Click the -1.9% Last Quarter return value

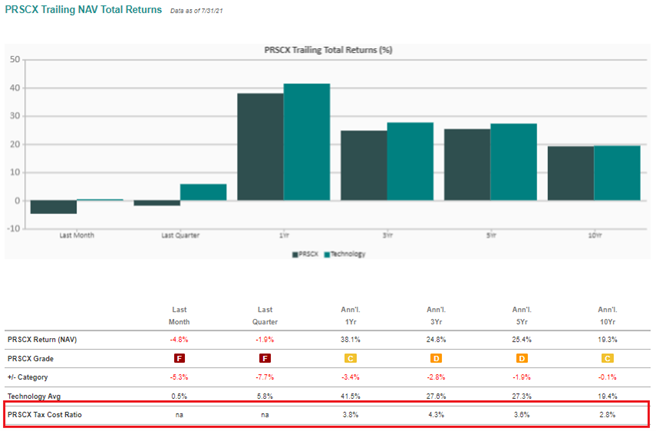click(x=265, y=340)
